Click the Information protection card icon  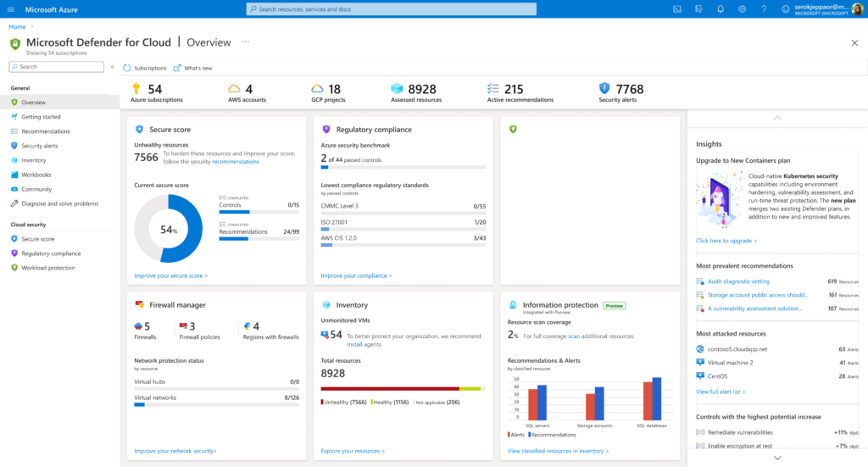(x=513, y=304)
